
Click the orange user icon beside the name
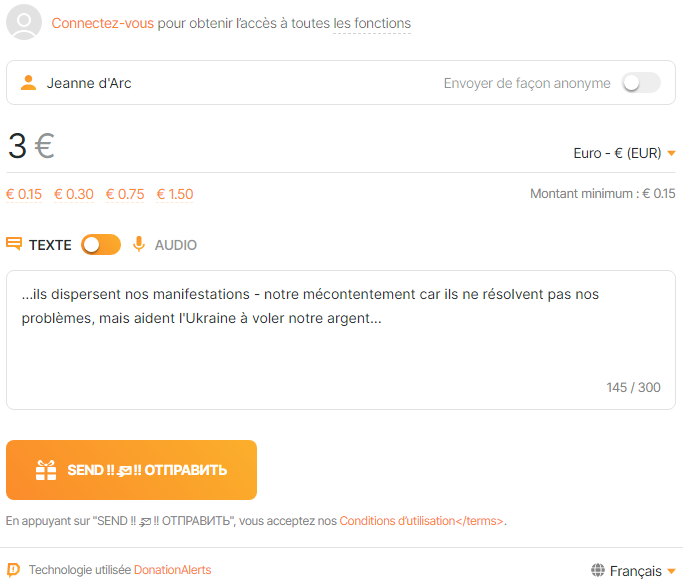(28, 83)
